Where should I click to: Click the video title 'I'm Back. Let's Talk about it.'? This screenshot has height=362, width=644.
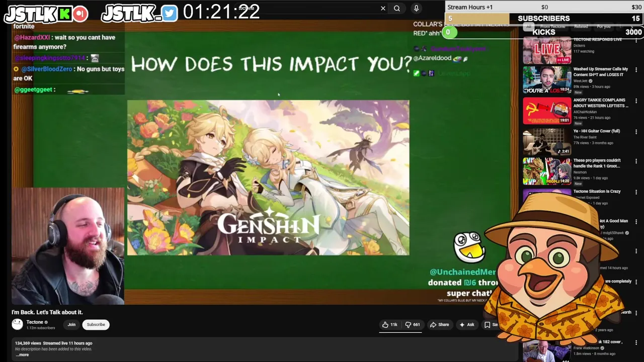47,312
